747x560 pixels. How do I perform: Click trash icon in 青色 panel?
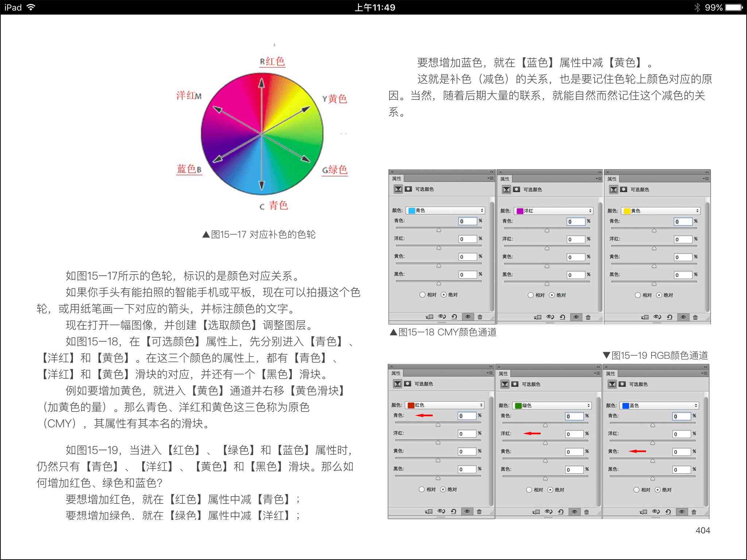pos(480,317)
